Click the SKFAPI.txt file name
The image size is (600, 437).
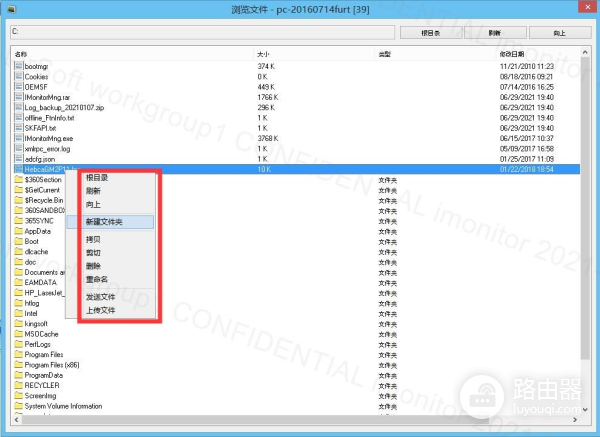(x=40, y=128)
